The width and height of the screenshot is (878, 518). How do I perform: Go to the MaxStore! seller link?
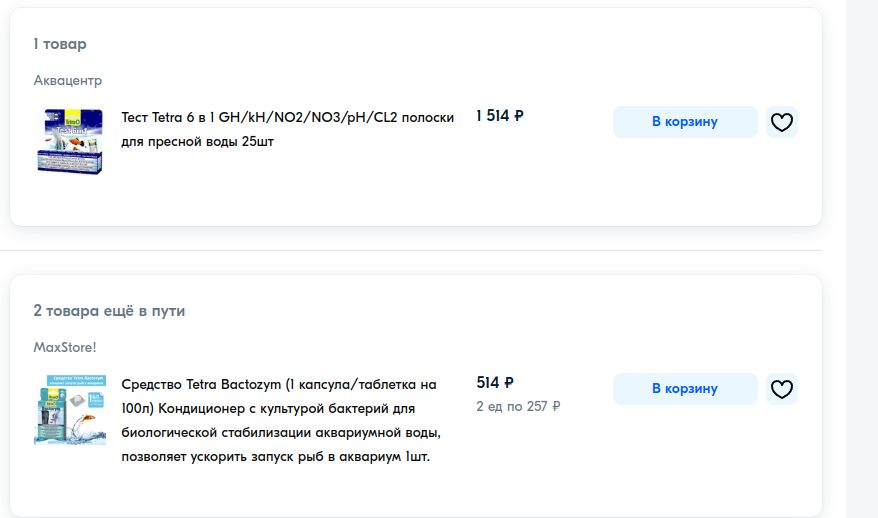click(x=65, y=347)
